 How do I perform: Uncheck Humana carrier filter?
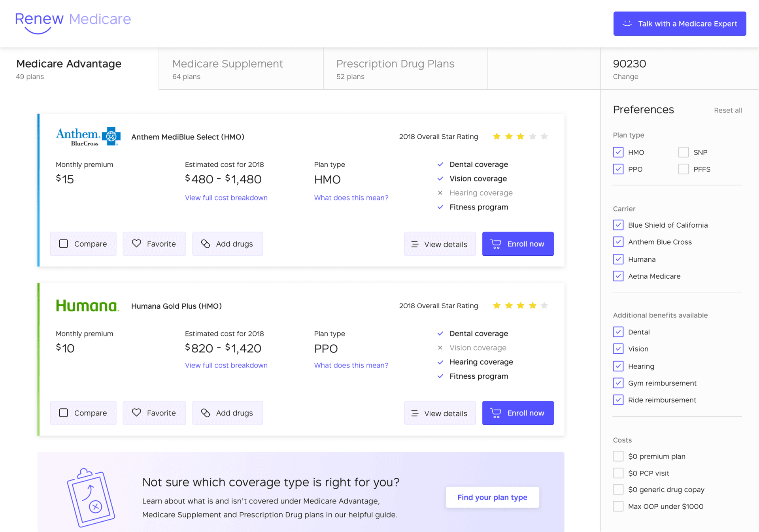pos(618,259)
